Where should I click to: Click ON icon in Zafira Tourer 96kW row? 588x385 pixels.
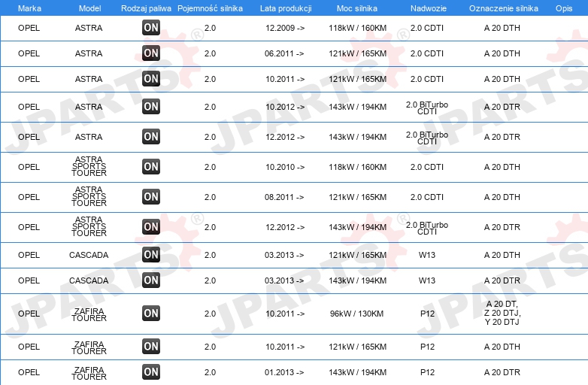(x=151, y=314)
